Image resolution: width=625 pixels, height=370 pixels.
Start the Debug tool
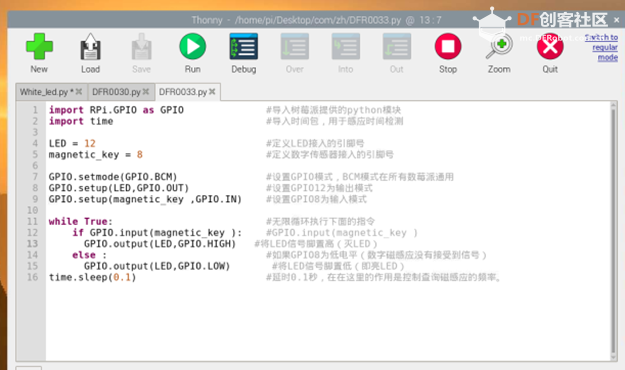tap(244, 47)
